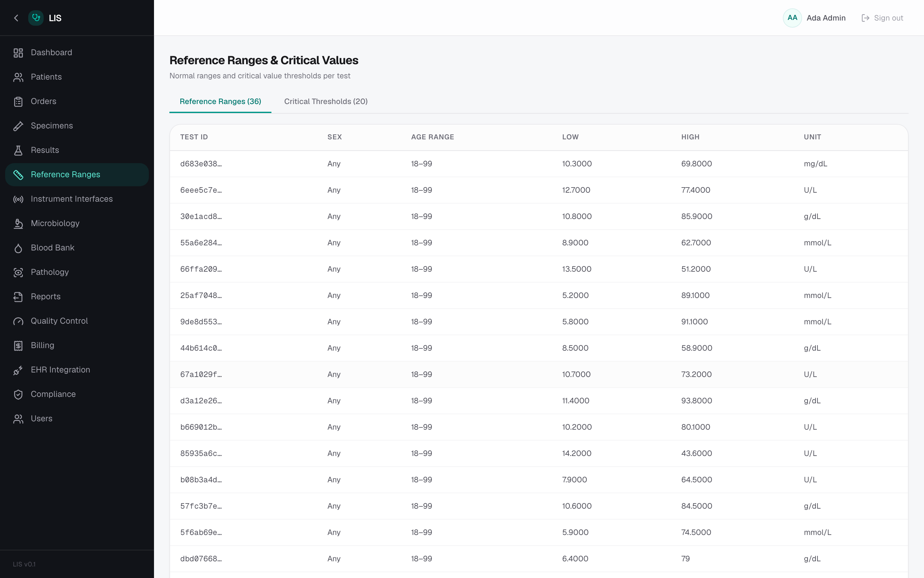Click test ID b669012b…
This screenshot has width=924, height=578.
pyautogui.click(x=201, y=427)
